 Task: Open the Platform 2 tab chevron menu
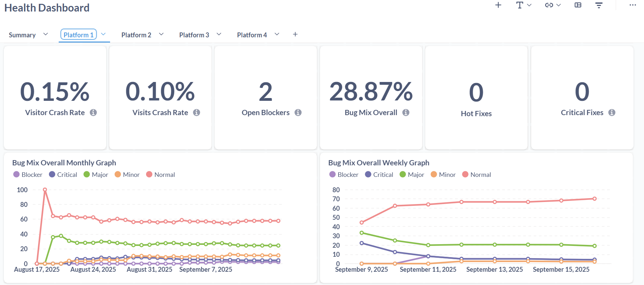[x=161, y=34]
